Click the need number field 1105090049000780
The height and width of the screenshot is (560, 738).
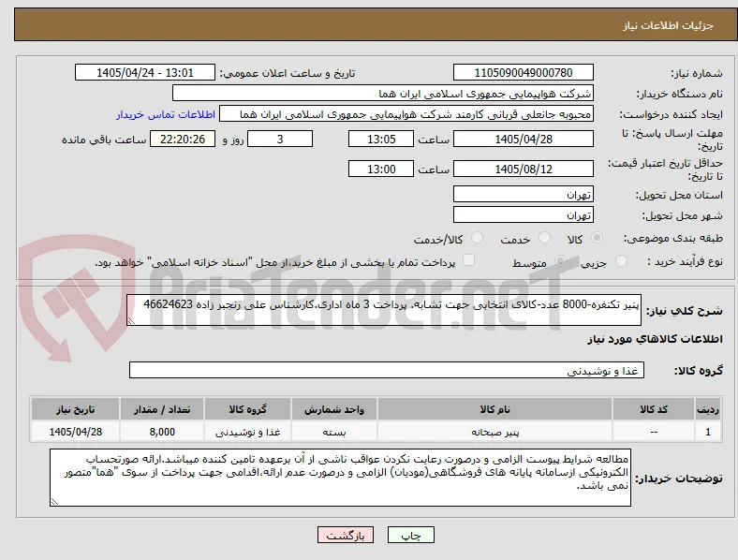tap(524, 72)
